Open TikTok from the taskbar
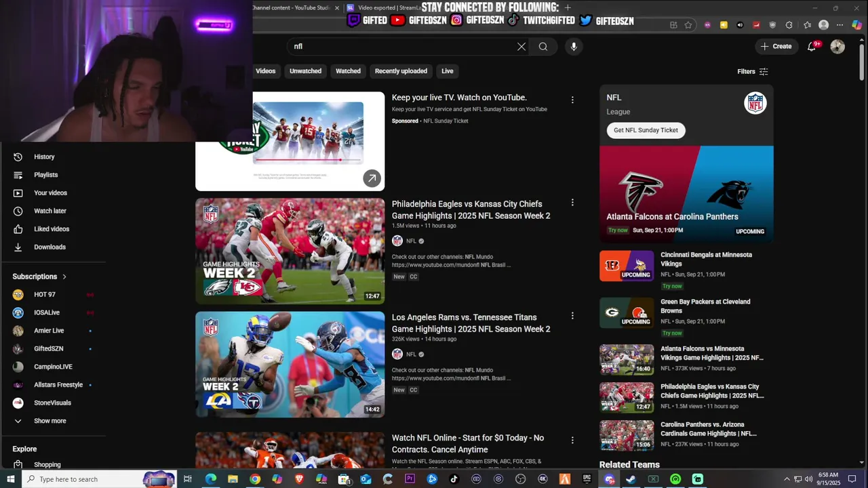 (454, 479)
